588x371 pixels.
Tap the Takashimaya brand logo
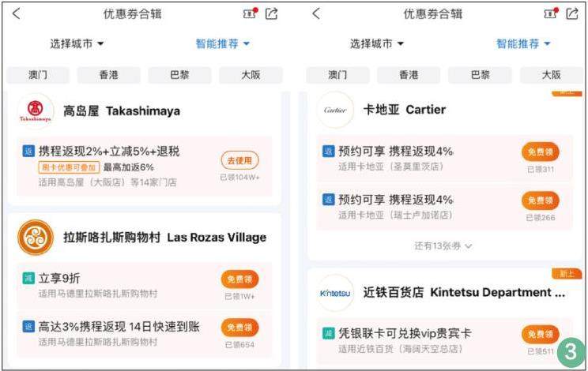(36, 111)
